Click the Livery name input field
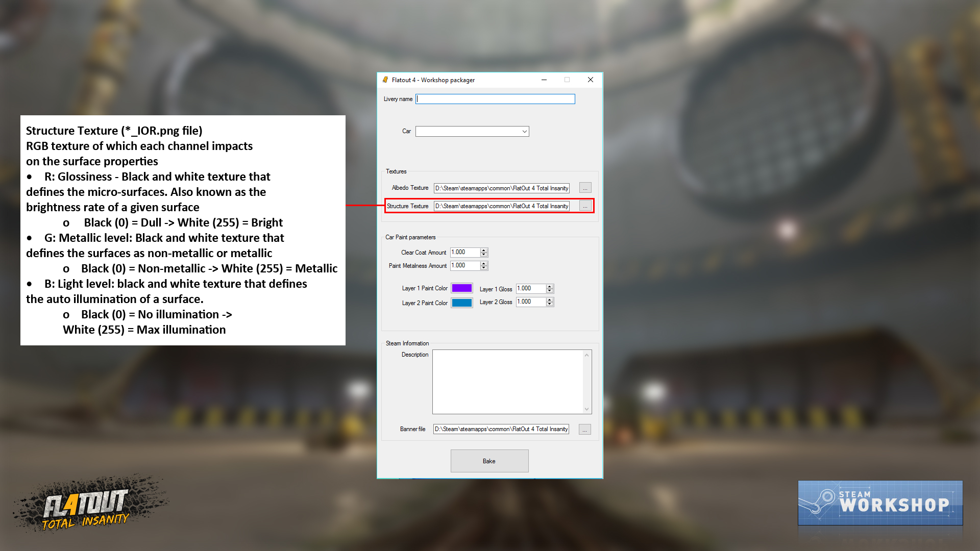Screen dimensions: 980x551 pos(495,99)
